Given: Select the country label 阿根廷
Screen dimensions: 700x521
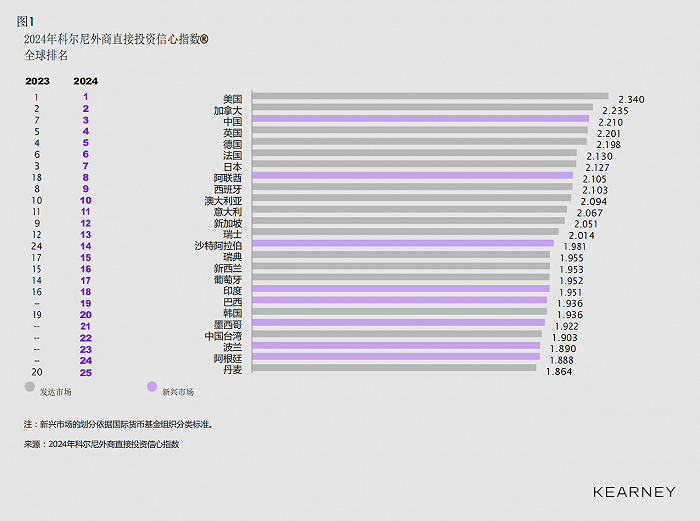Looking at the screenshot, I should (x=228, y=358).
